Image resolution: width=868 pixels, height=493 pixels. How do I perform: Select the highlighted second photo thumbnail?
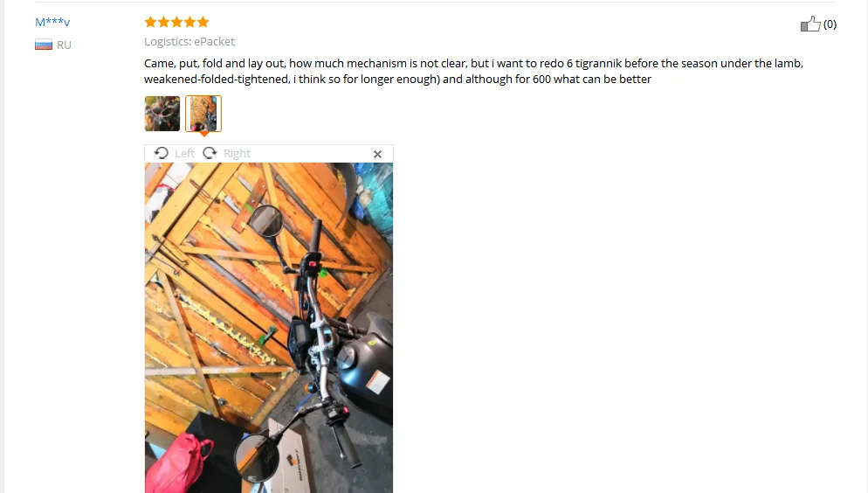coord(203,114)
